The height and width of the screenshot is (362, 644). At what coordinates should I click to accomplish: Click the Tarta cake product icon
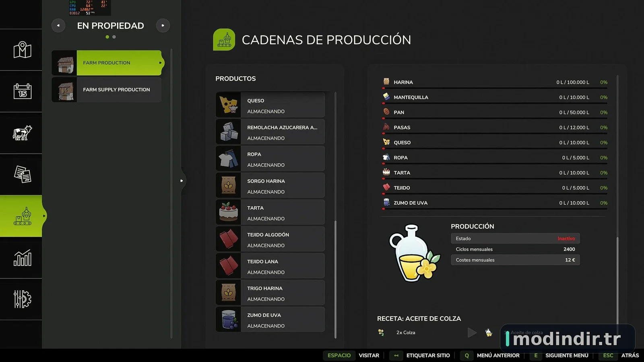(x=228, y=212)
